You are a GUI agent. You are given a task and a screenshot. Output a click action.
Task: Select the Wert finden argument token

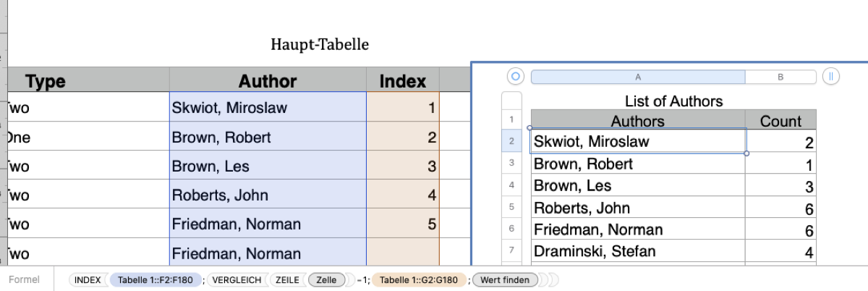click(505, 279)
